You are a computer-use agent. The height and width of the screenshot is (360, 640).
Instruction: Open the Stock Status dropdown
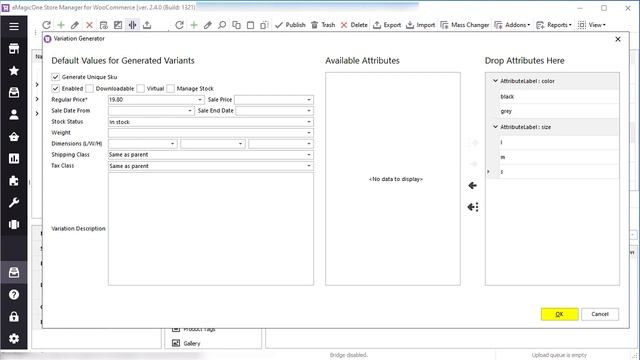[x=309, y=122]
